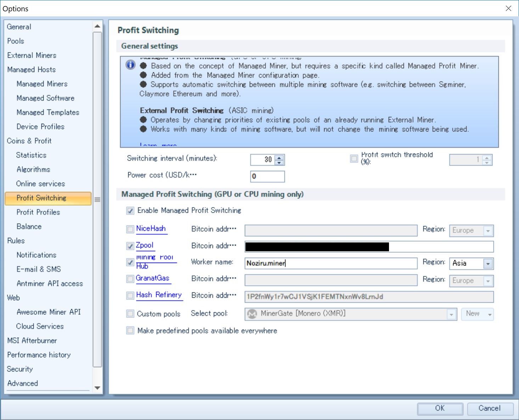
Task: Open Device Profiles settings
Action: click(x=40, y=127)
